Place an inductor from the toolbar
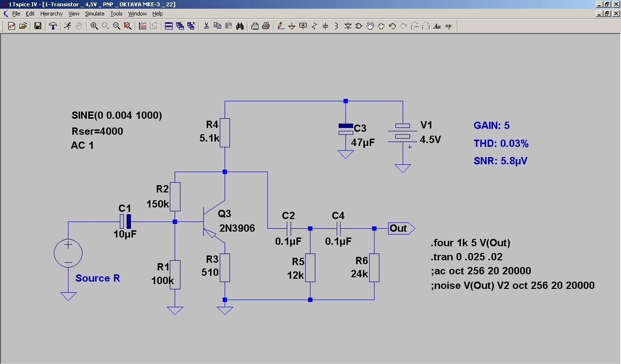Screen dimensions: 621x364 click(337, 26)
